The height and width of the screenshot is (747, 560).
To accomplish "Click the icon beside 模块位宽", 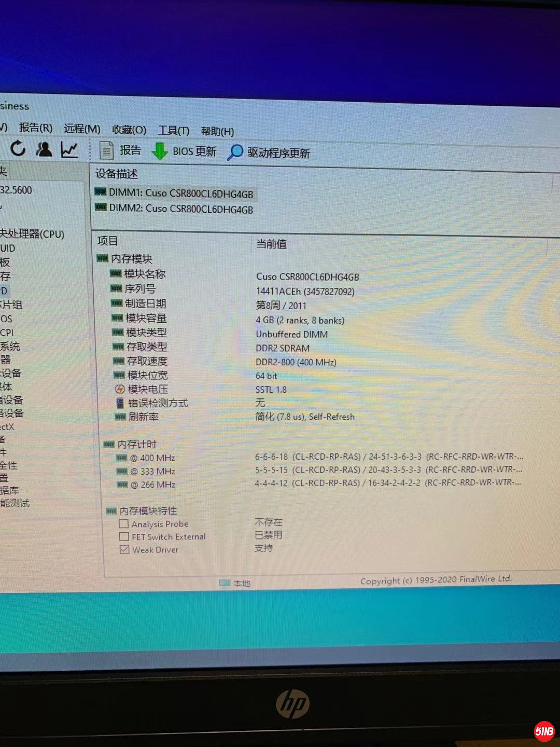I will click(119, 375).
